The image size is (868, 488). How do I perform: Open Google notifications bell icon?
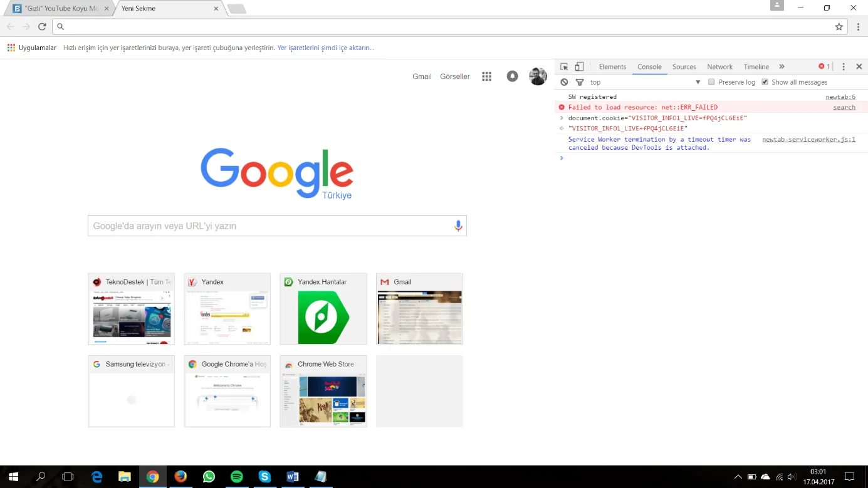pyautogui.click(x=512, y=76)
